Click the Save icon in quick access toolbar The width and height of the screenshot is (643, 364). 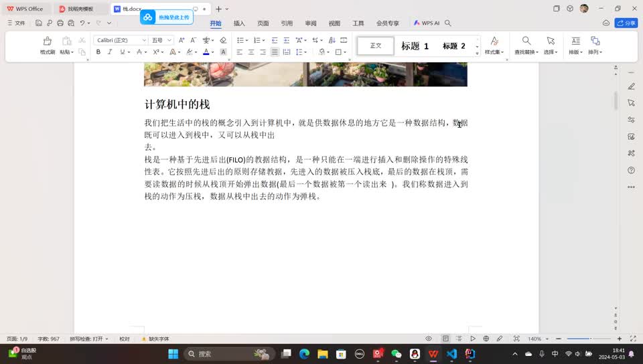[39, 23]
